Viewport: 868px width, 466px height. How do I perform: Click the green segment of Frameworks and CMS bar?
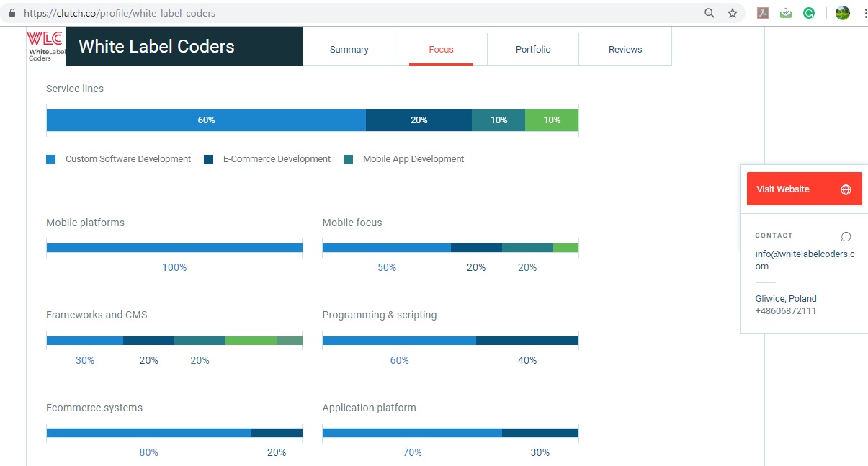[251, 341]
